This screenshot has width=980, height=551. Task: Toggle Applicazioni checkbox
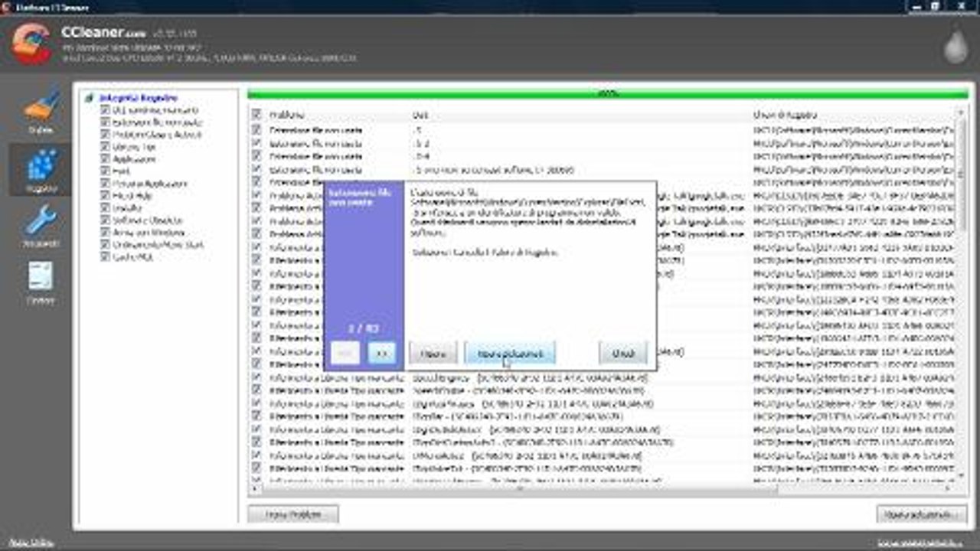105,159
